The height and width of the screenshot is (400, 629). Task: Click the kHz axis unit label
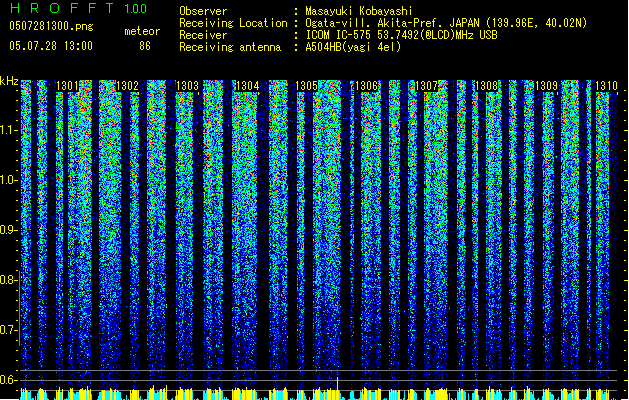pyautogui.click(x=9, y=81)
